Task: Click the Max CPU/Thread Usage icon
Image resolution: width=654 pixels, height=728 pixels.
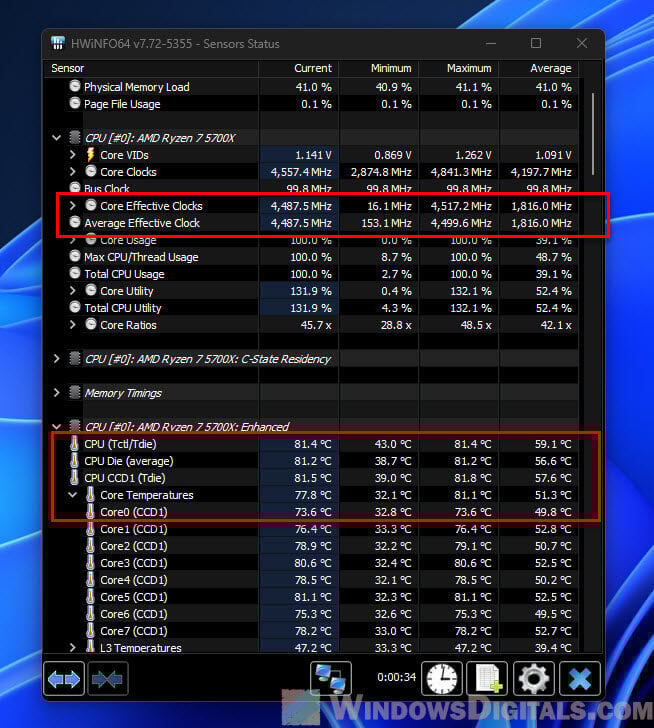Action: 75,256
